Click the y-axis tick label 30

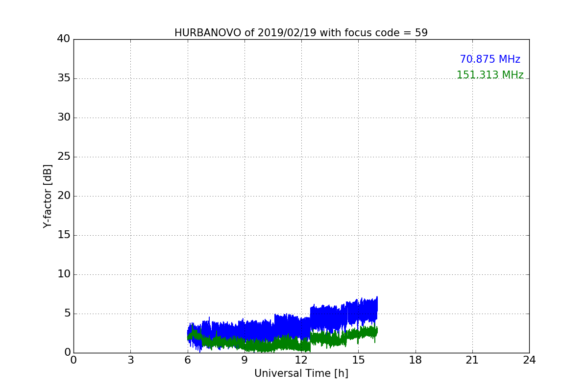pos(64,118)
